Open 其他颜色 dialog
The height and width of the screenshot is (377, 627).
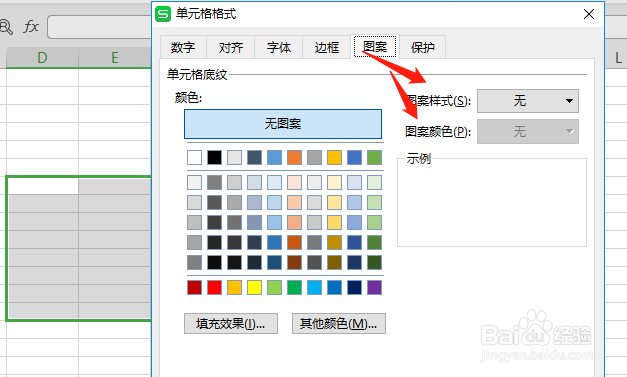click(339, 323)
